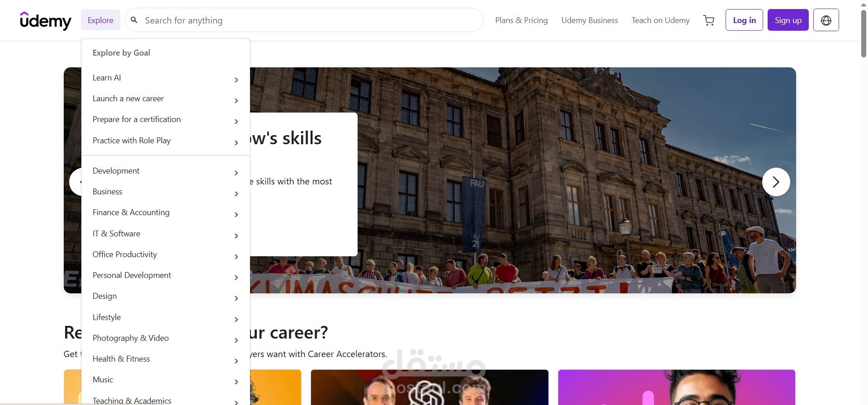Click the Udemy logo
Screen dimensions: 868x405
pyautogui.click(x=46, y=20)
